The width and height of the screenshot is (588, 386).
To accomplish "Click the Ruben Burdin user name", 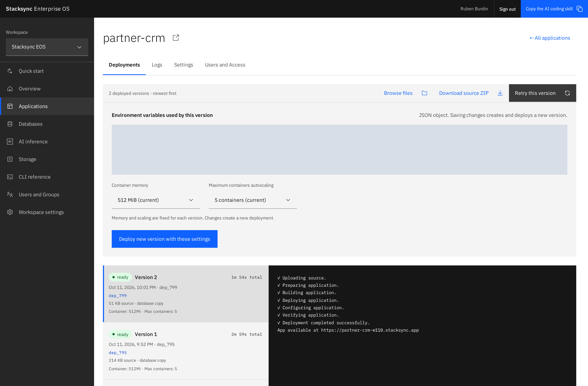I will (474, 9).
